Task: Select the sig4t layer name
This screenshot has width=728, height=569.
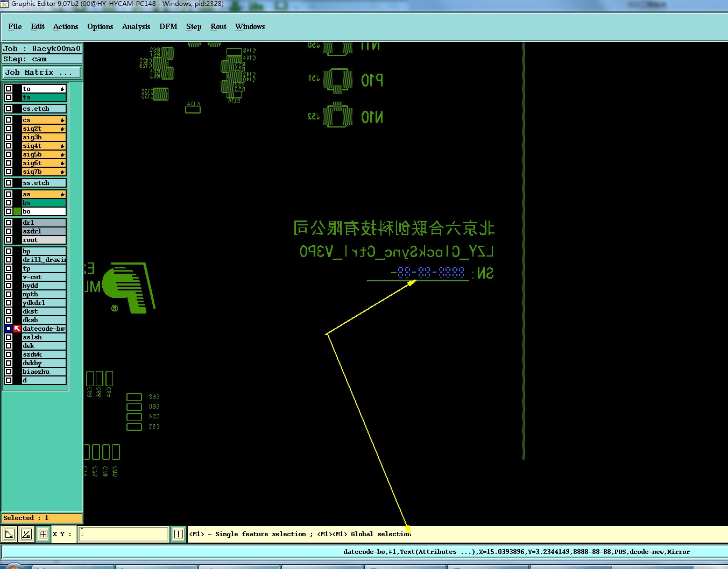Action: tap(44, 146)
